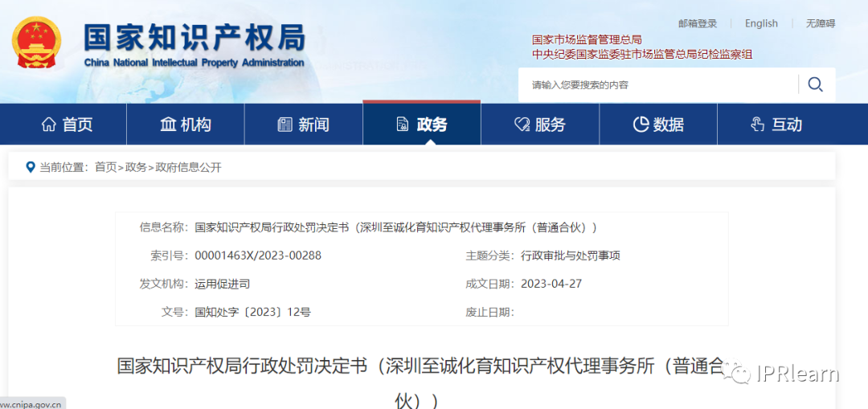Click 首页 in the breadcrumb
The height and width of the screenshot is (409, 868).
pyautogui.click(x=106, y=167)
